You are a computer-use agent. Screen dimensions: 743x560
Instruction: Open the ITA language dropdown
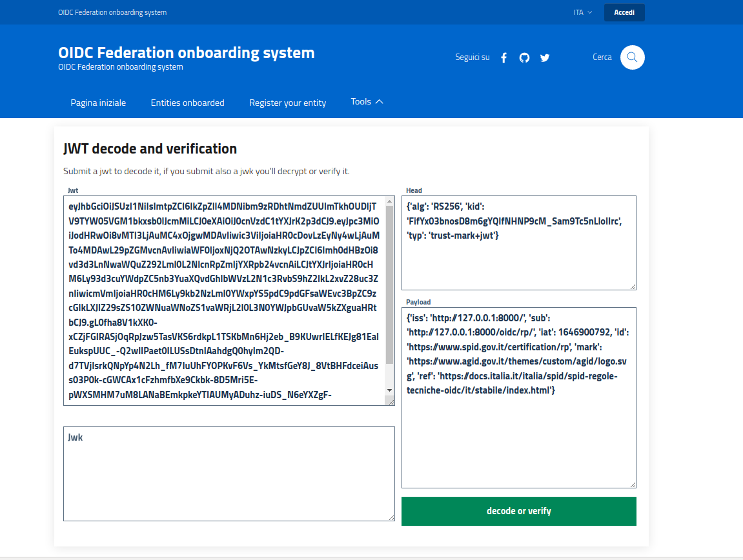click(x=583, y=12)
